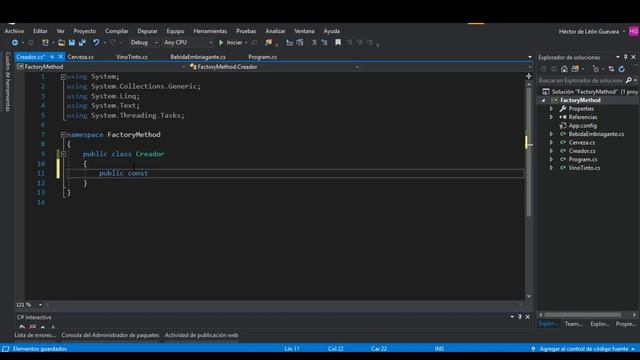
Task: Select App.config in solution tree
Action: pyautogui.click(x=582, y=126)
